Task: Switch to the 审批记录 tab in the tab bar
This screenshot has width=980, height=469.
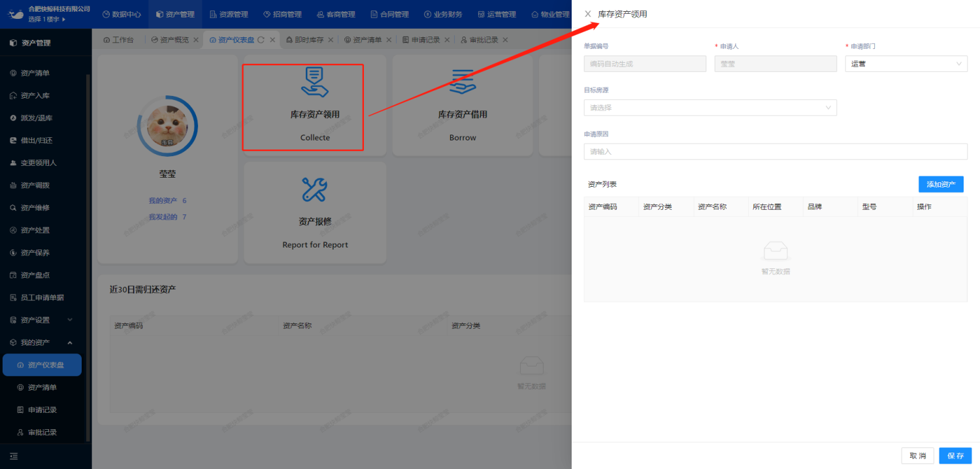Action: coord(480,40)
